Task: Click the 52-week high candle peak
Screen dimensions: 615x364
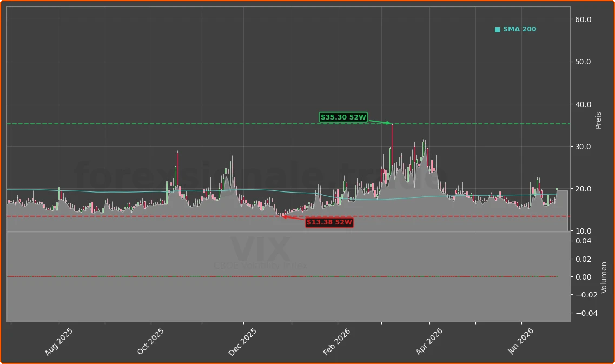Action: click(x=392, y=124)
